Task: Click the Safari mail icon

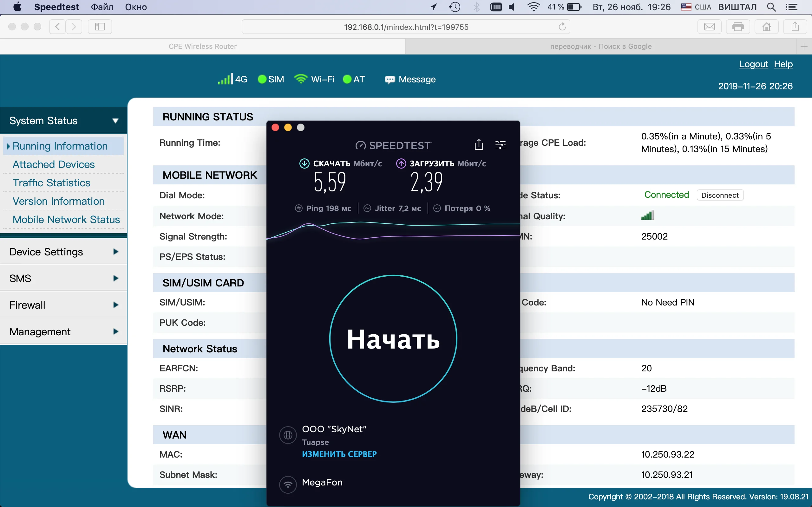Action: (x=709, y=27)
